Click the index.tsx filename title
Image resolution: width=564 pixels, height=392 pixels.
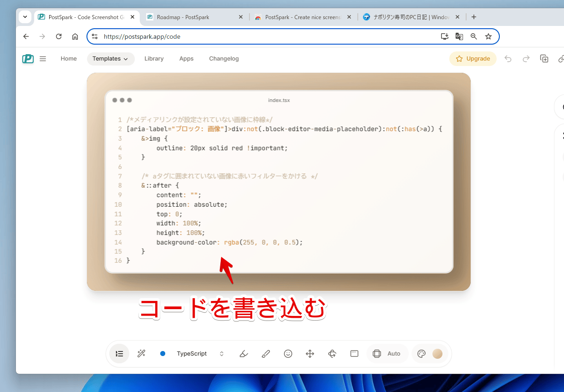pyautogui.click(x=279, y=100)
